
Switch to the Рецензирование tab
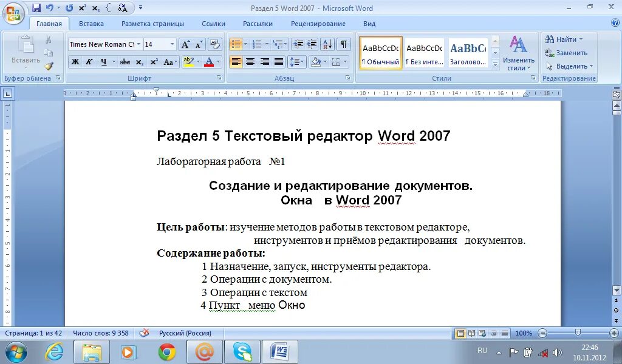318,24
